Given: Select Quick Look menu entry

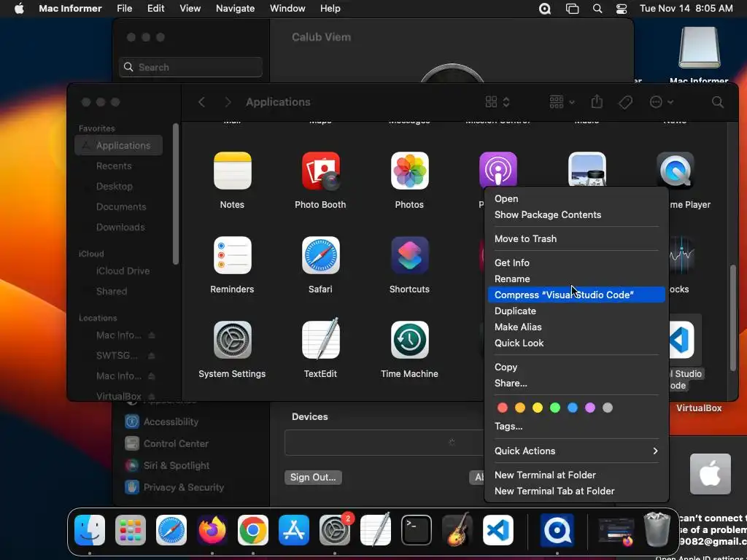Looking at the screenshot, I should click(576, 343).
